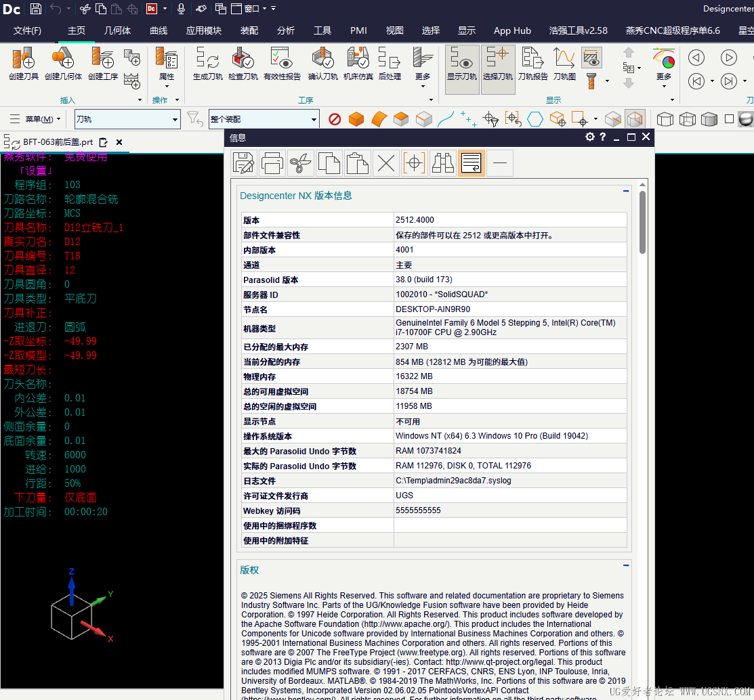Click the orange solid body color icon
The height and width of the screenshot is (700, 754).
pyautogui.click(x=356, y=120)
